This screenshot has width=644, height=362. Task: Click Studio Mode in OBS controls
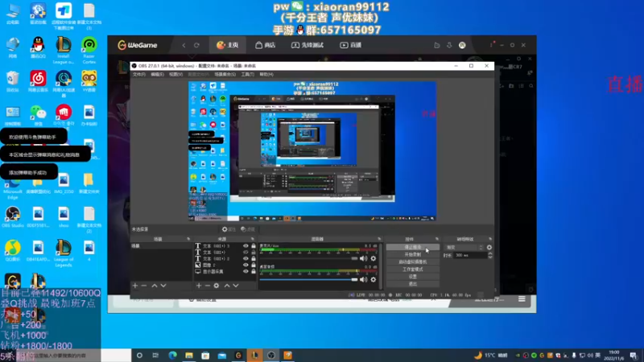413,269
